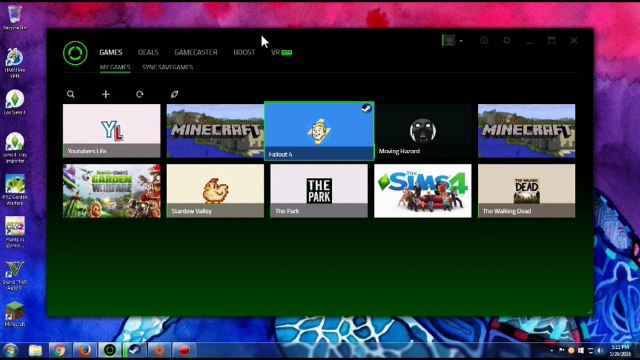Click the Action Center flag tray icon
The width and height of the screenshot is (640, 360).
click(562, 350)
